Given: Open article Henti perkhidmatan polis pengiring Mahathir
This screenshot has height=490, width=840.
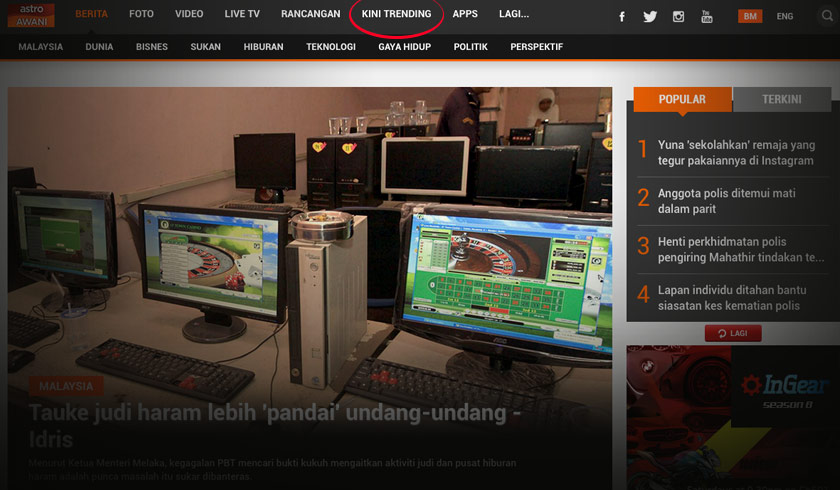Looking at the screenshot, I should click(741, 249).
